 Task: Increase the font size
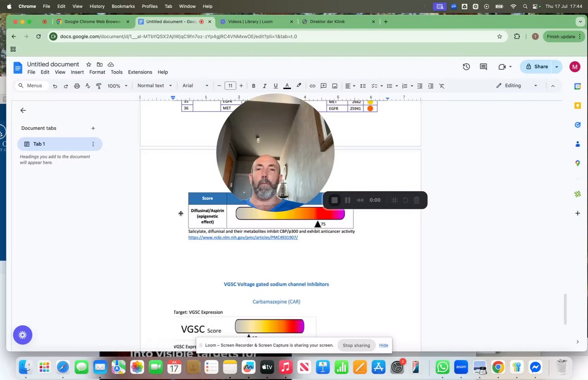[241, 86]
